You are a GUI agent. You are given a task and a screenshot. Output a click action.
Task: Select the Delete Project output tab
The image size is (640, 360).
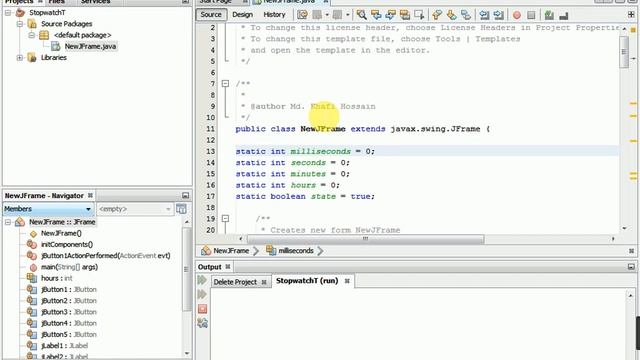click(x=235, y=282)
